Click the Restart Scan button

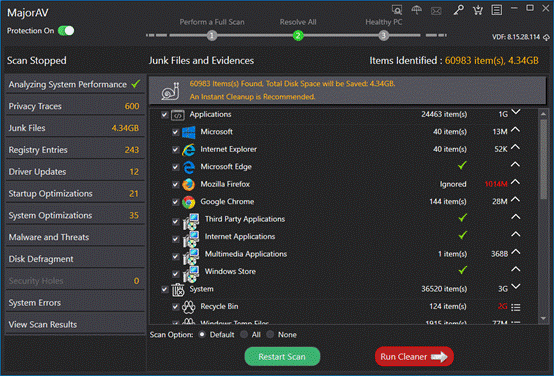click(282, 357)
